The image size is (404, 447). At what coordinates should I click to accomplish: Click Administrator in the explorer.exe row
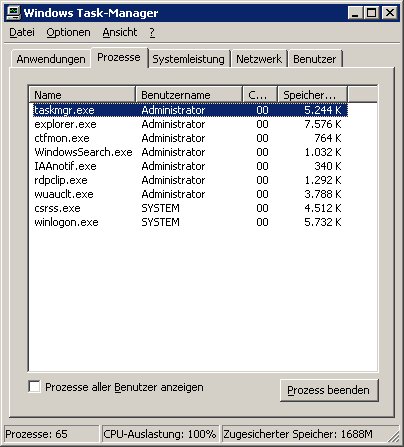point(173,124)
